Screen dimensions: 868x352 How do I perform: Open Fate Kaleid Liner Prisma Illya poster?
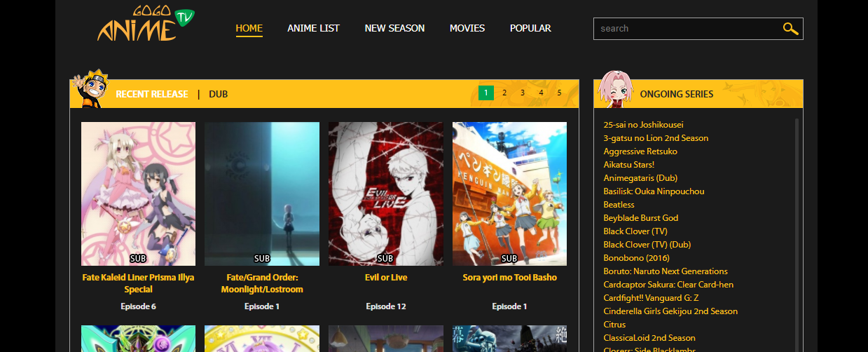coord(138,194)
